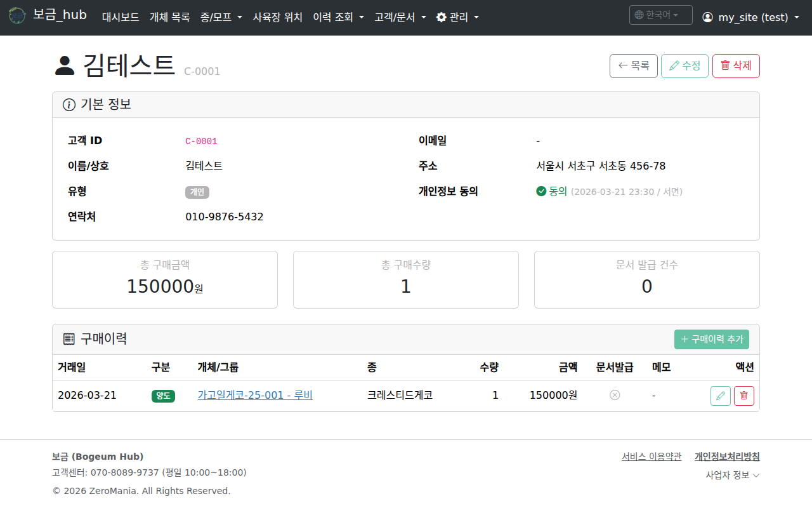
Task: Open the 관리 settings menu
Action: (x=457, y=17)
